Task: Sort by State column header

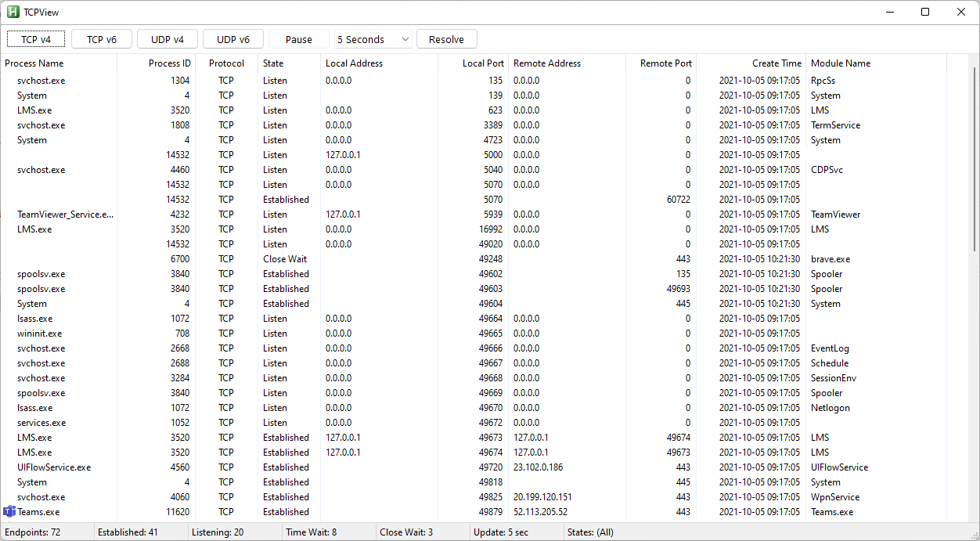Action: tap(290, 63)
